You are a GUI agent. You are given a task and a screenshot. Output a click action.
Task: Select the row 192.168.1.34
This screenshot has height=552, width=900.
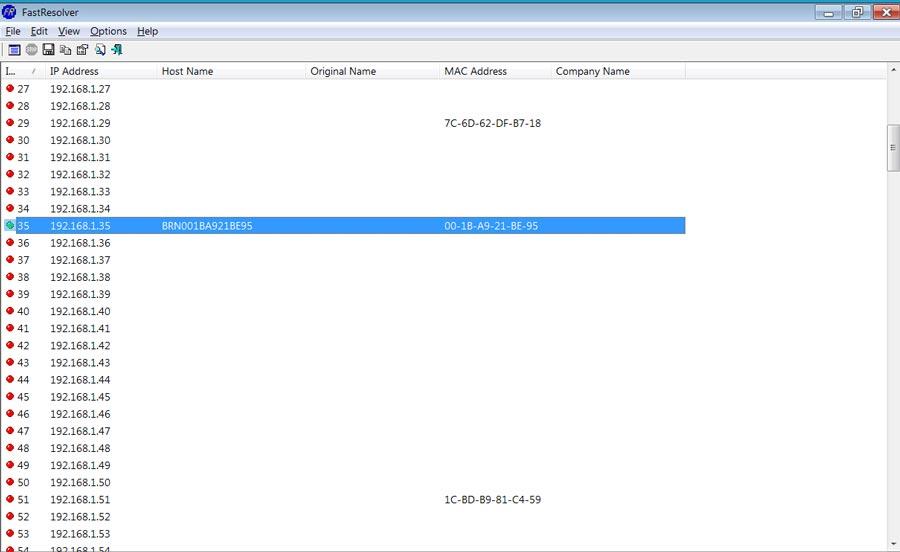(343, 208)
